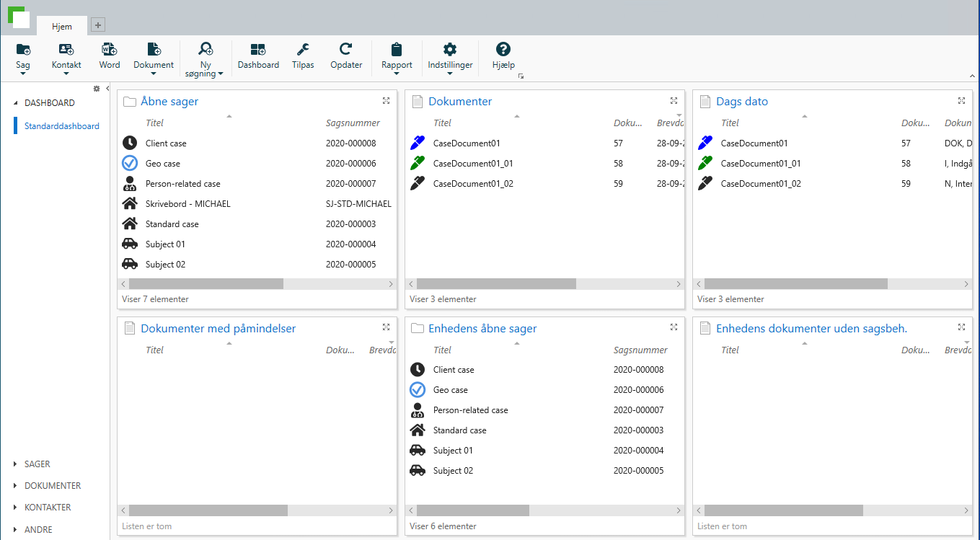Click house icon of Skrivebord - MICHAEL
The image size is (980, 540).
pyautogui.click(x=130, y=203)
